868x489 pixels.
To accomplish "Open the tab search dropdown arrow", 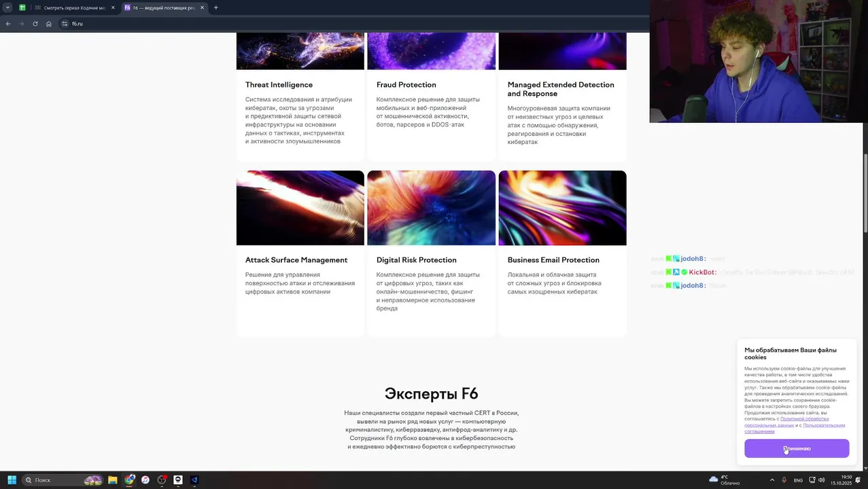I will tap(7, 7).
